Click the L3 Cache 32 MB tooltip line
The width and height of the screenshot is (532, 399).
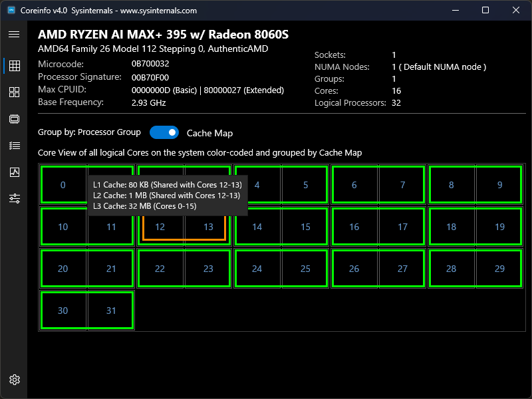point(145,206)
